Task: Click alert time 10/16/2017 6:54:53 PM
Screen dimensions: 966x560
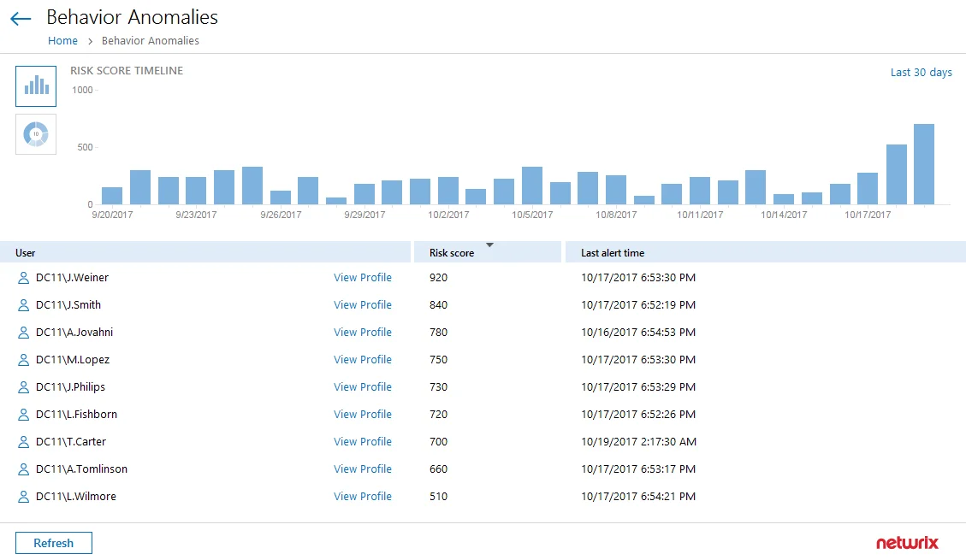Action: click(638, 333)
